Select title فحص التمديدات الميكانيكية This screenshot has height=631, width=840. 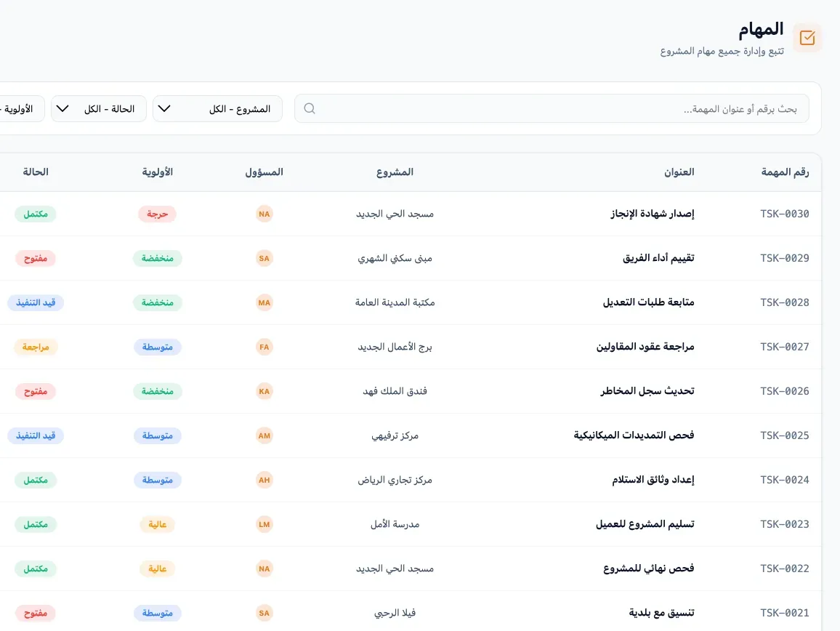634,435
